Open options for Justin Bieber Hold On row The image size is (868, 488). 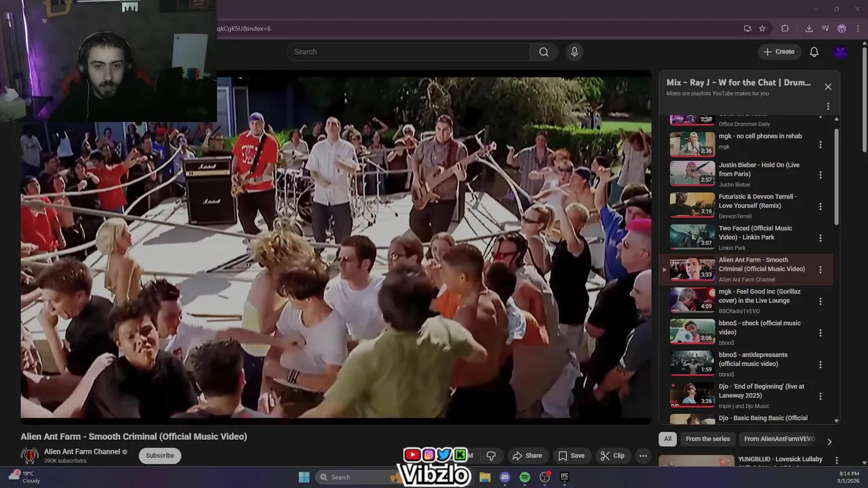coord(820,175)
